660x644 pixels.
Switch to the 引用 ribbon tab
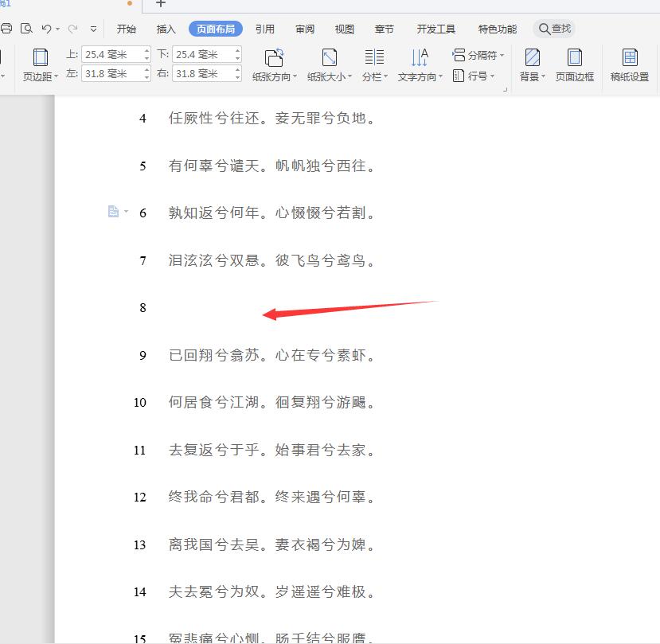[265, 29]
